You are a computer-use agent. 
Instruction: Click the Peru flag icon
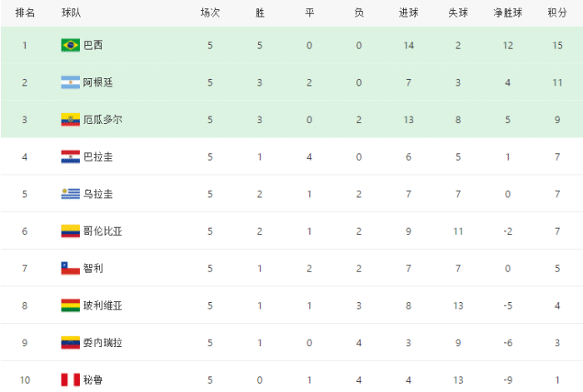[70, 380]
